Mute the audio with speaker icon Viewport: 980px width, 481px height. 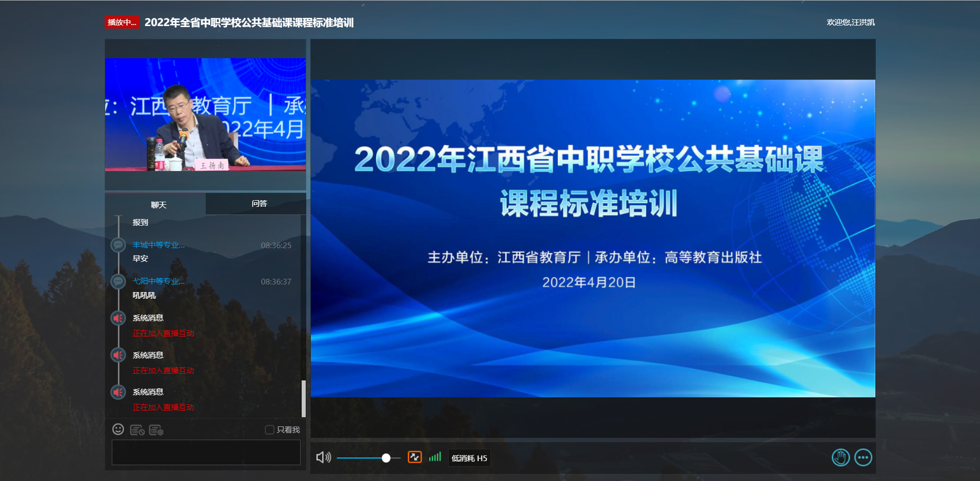(x=324, y=458)
